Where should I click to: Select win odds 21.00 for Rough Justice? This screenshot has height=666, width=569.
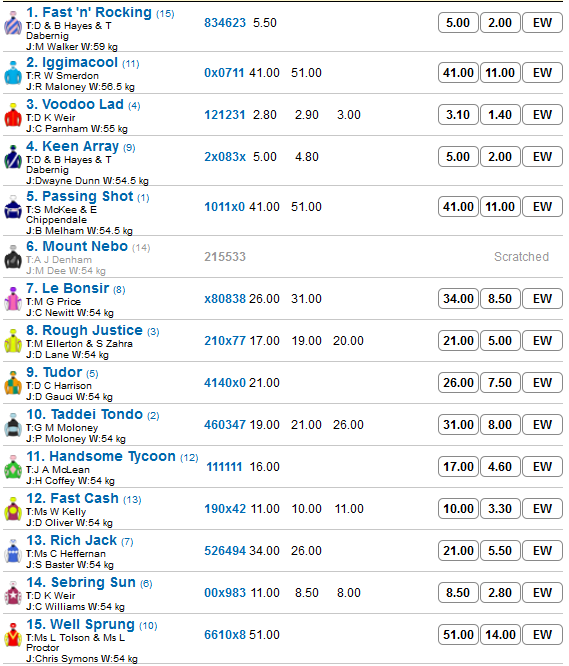point(458,341)
